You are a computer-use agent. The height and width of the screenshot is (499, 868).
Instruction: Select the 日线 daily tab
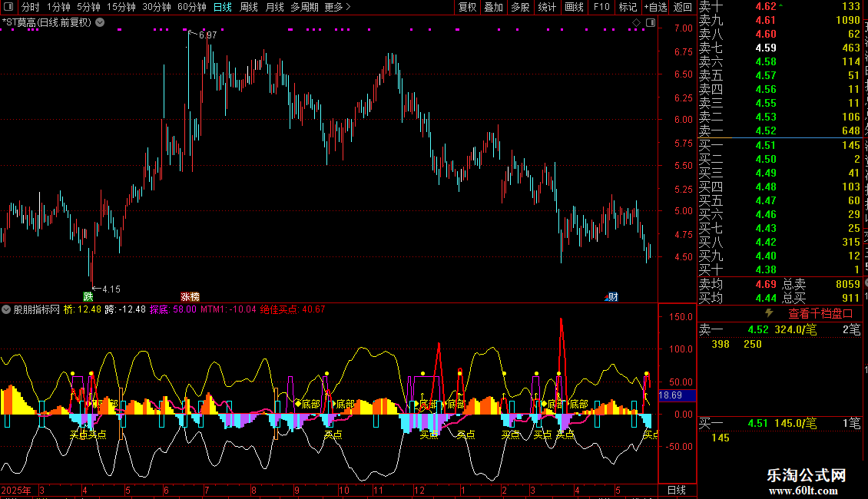coord(223,7)
